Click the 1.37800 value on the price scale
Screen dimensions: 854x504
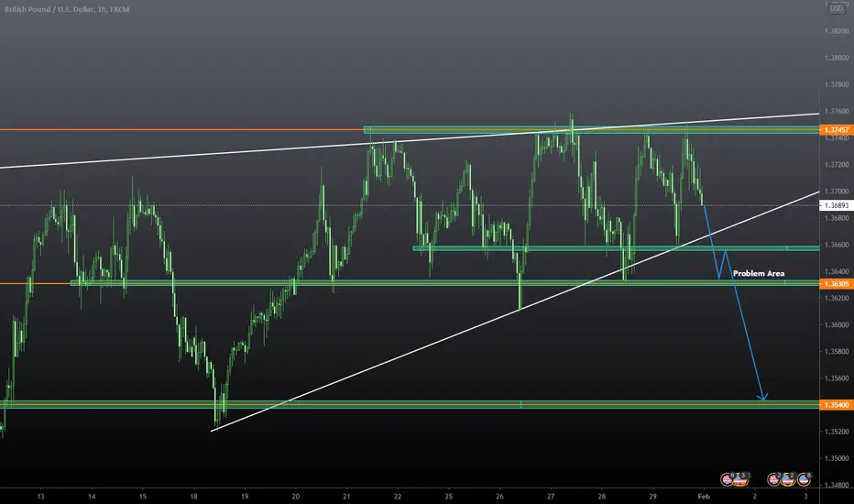[837, 84]
